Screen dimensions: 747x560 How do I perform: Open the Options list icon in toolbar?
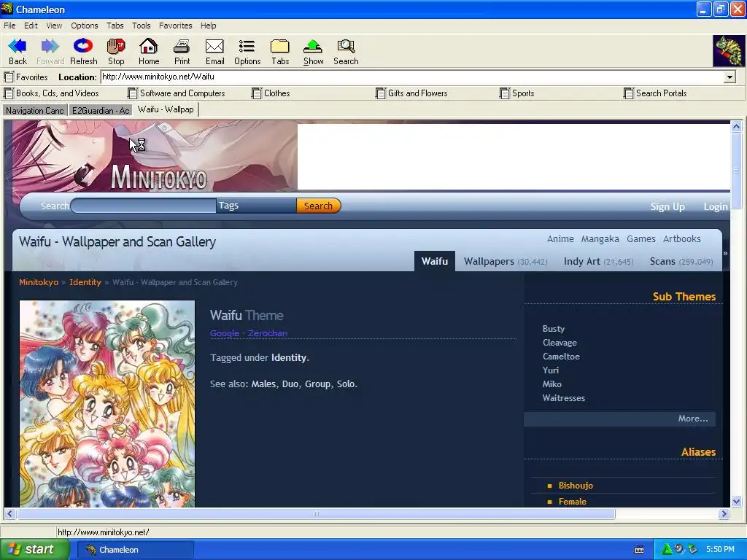click(247, 46)
